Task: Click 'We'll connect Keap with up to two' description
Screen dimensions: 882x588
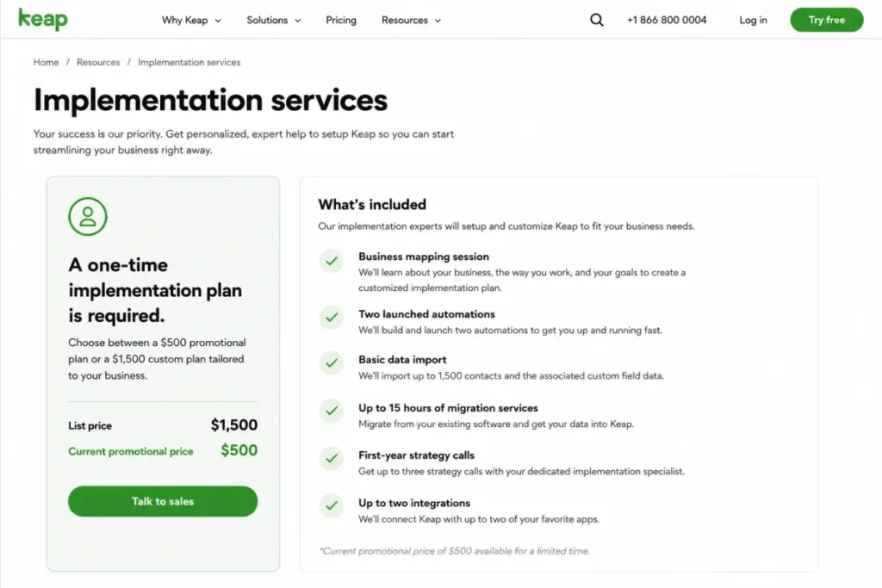Action: tap(479, 519)
